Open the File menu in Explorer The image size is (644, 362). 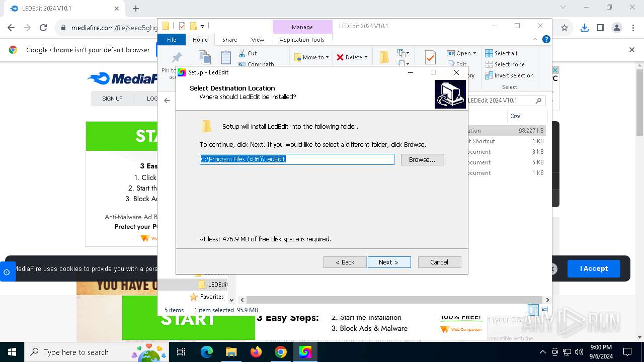click(172, 40)
